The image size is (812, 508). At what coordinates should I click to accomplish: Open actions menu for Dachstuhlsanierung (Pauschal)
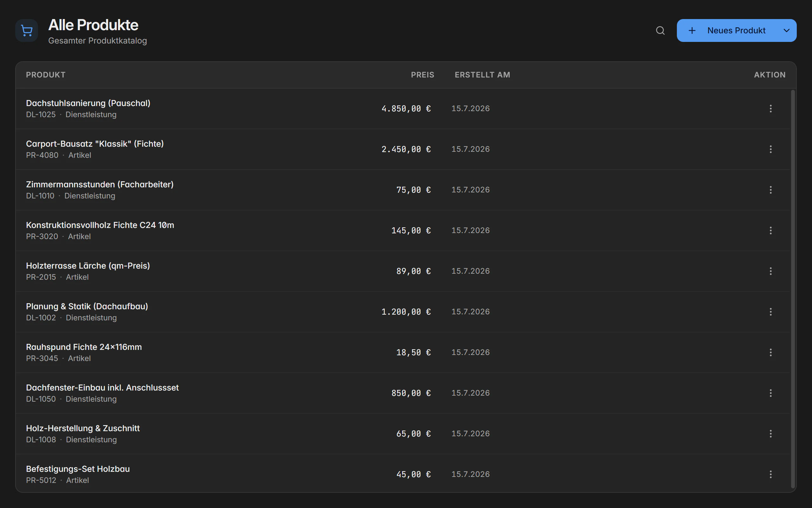coord(770,109)
